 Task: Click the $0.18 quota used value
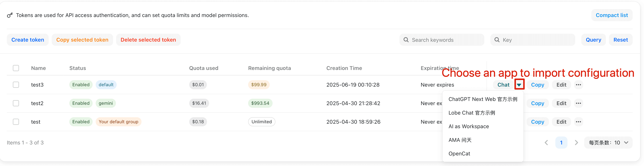(198, 122)
